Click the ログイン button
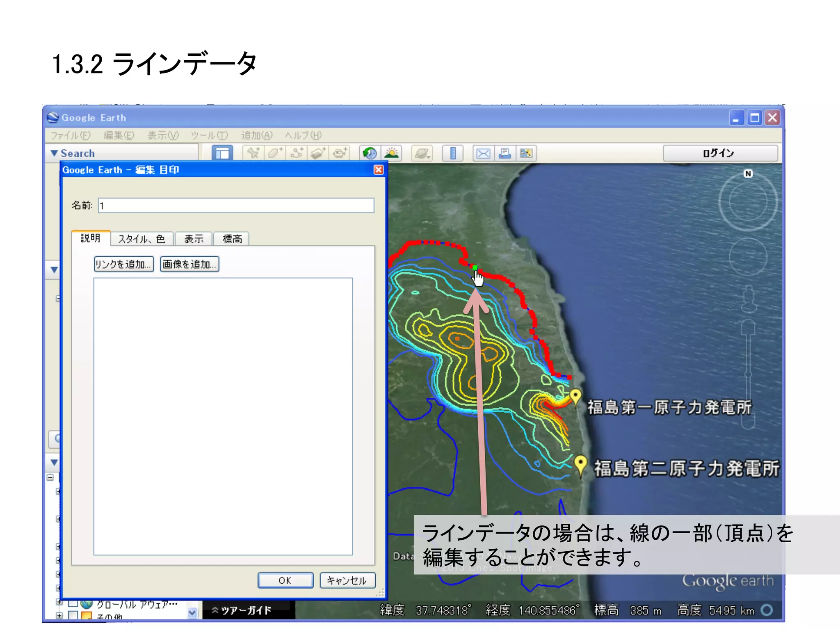Screen dimensions: 840x630 [x=720, y=153]
